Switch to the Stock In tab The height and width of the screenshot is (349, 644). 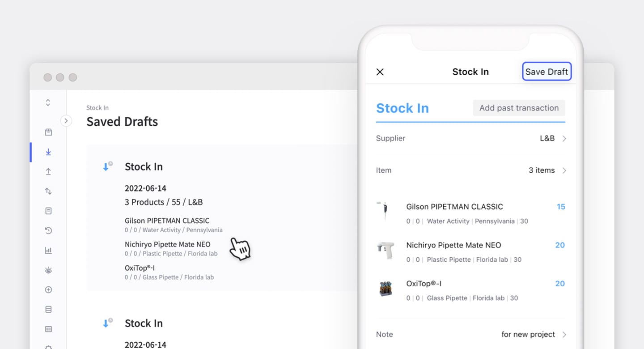[402, 108]
